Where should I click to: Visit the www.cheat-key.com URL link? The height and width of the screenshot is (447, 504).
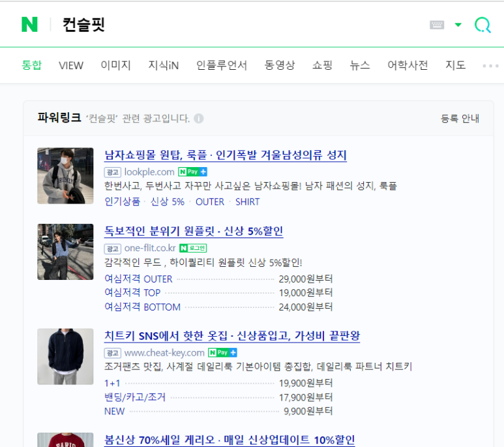pyautogui.click(x=164, y=353)
